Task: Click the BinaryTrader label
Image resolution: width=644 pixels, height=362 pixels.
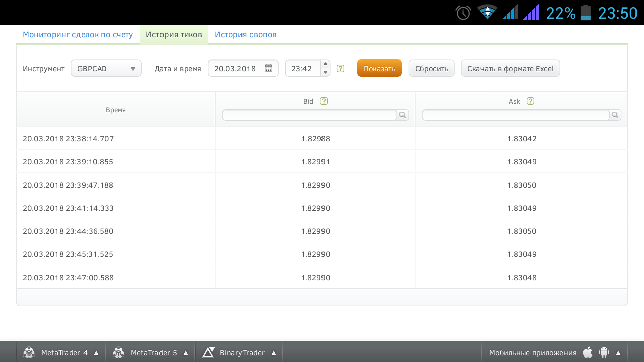Action: pos(242,353)
